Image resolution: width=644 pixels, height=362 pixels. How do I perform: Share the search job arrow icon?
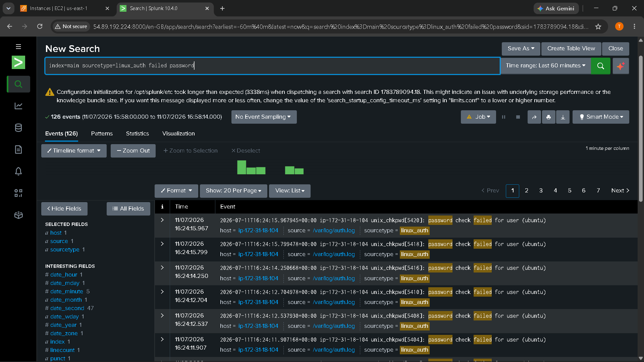click(534, 117)
